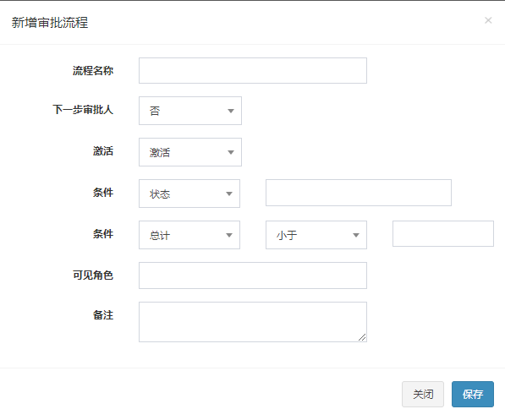
Task: Expand the 小于 comparison dropdown
Action: [316, 235]
